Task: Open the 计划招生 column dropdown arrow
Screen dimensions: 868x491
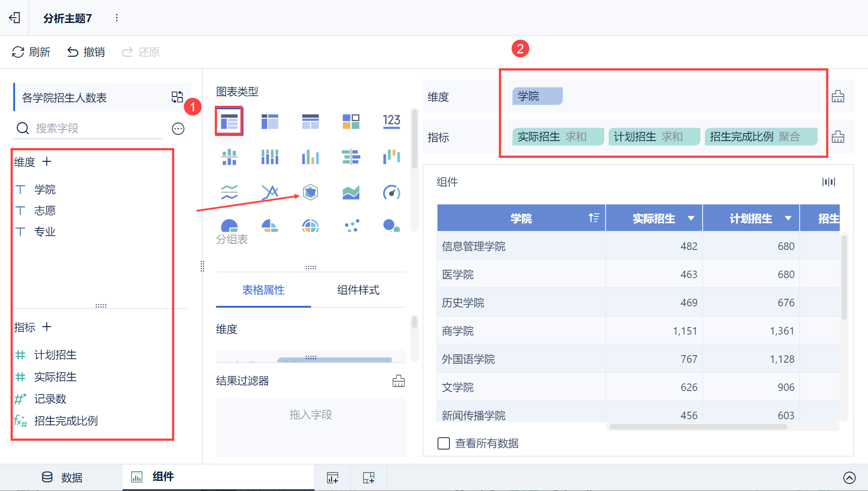Action: pyautogui.click(x=788, y=218)
